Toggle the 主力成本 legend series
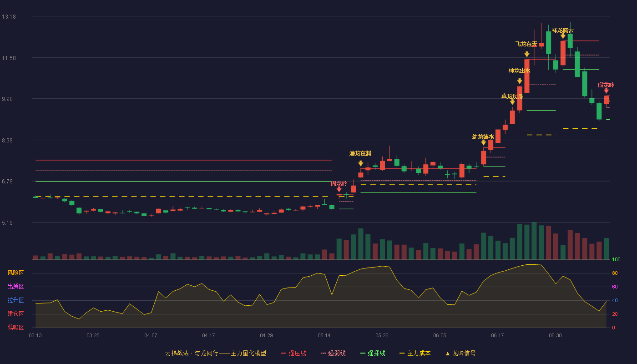Image resolution: width=637 pixels, height=364 pixels. click(415, 353)
